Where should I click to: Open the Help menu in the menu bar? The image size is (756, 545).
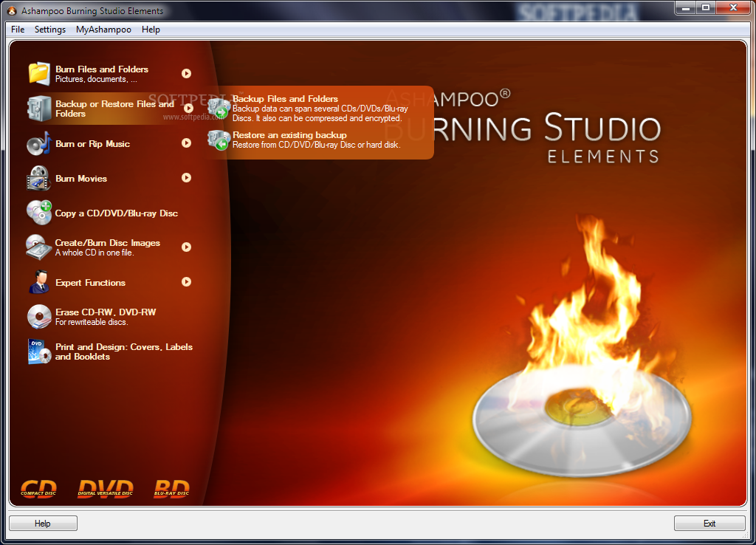(151, 30)
